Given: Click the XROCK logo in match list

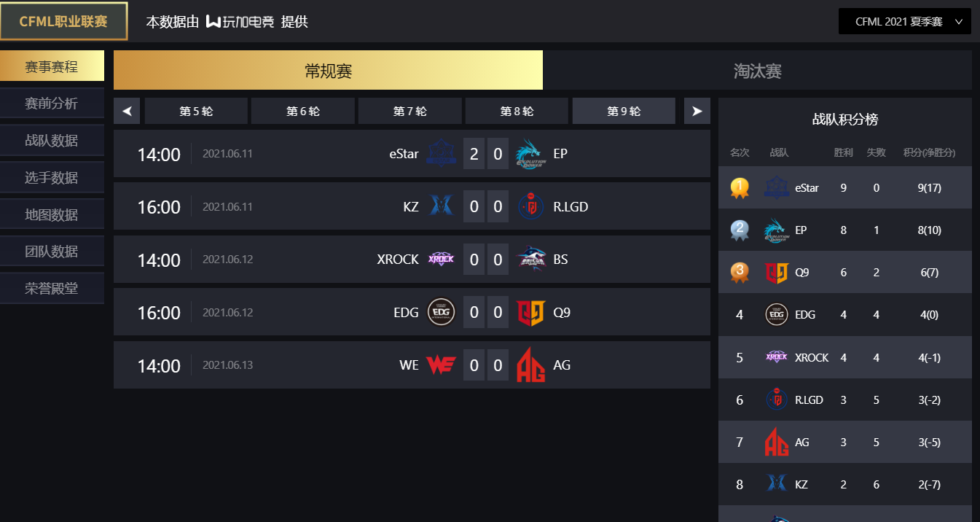Looking at the screenshot, I should tap(441, 259).
